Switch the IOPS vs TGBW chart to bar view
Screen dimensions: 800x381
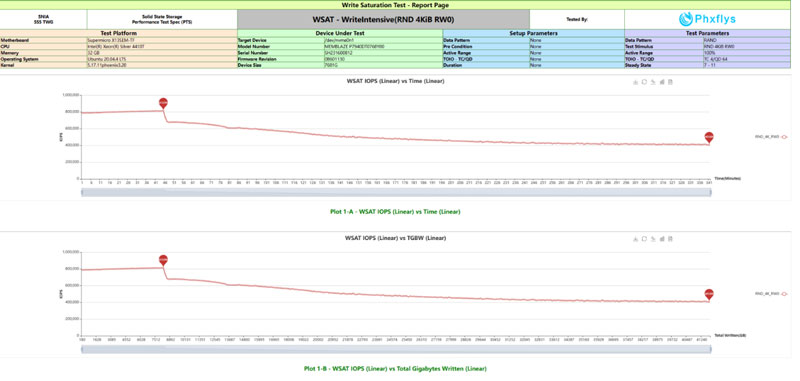(x=662, y=239)
